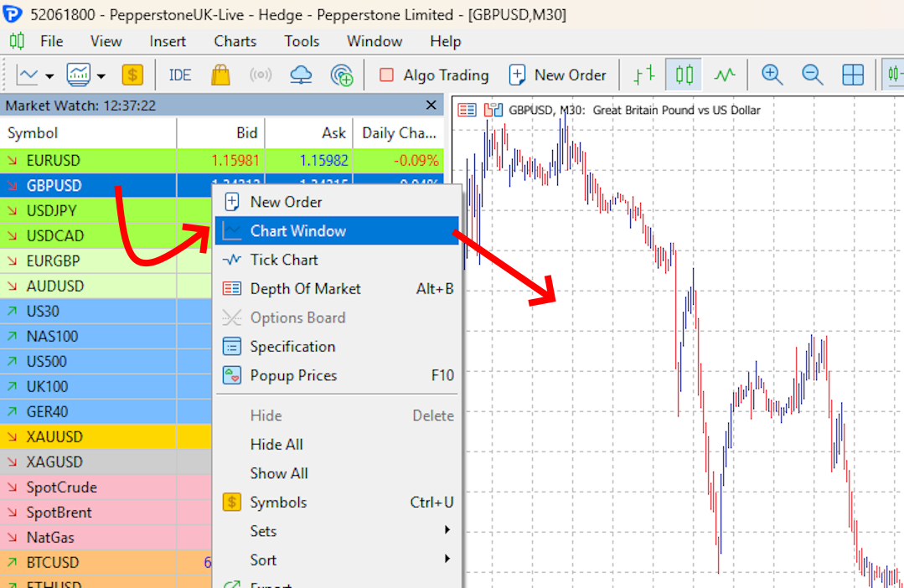Choose Popup Prices in context menu
The height and width of the screenshot is (588, 904).
338,375
